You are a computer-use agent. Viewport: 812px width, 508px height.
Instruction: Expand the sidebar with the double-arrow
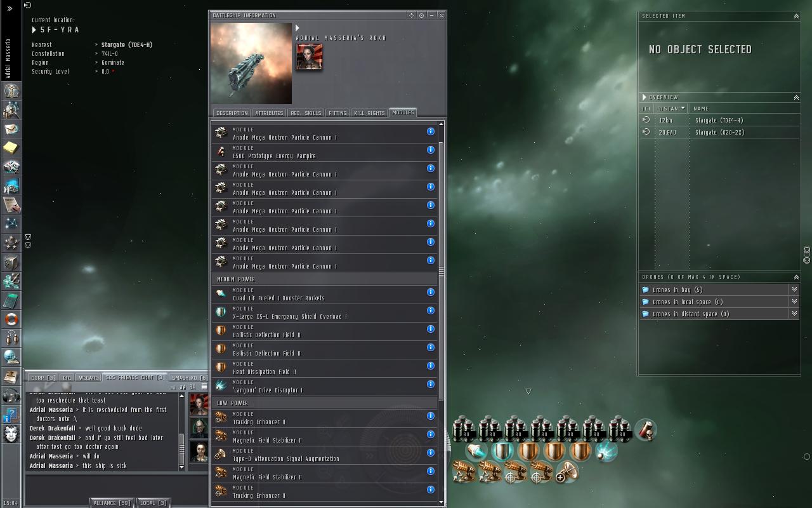[x=10, y=8]
